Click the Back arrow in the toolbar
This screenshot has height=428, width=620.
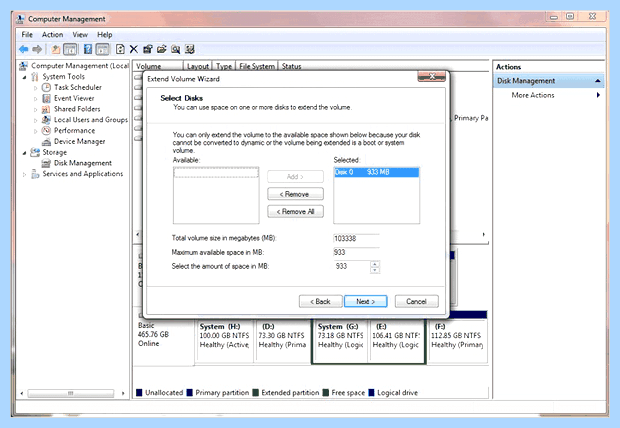24,49
